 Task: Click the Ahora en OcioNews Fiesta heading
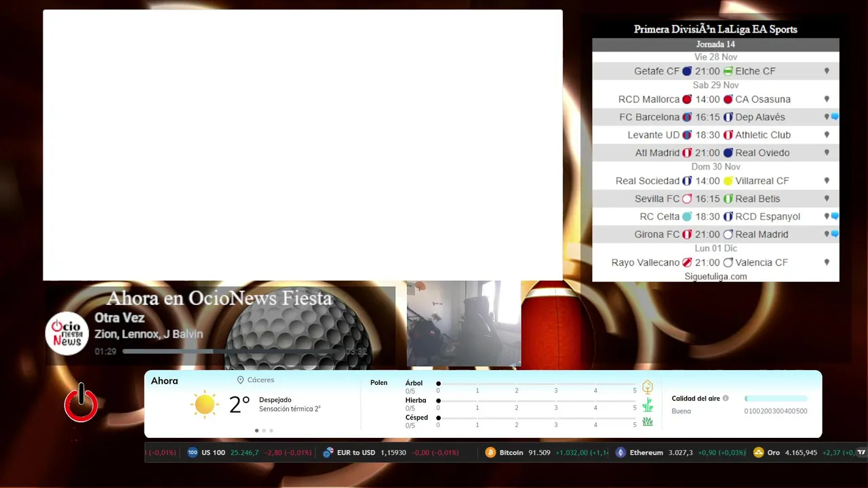(219, 298)
